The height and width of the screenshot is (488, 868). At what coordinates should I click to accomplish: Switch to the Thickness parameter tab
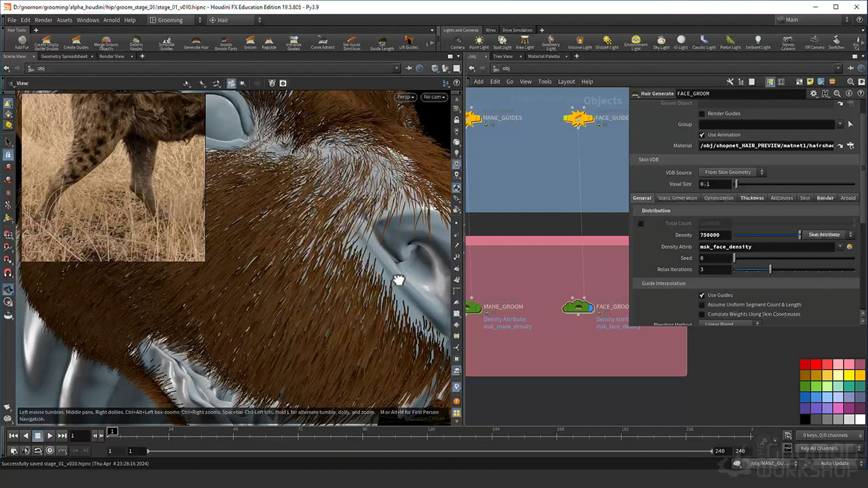[751, 198]
